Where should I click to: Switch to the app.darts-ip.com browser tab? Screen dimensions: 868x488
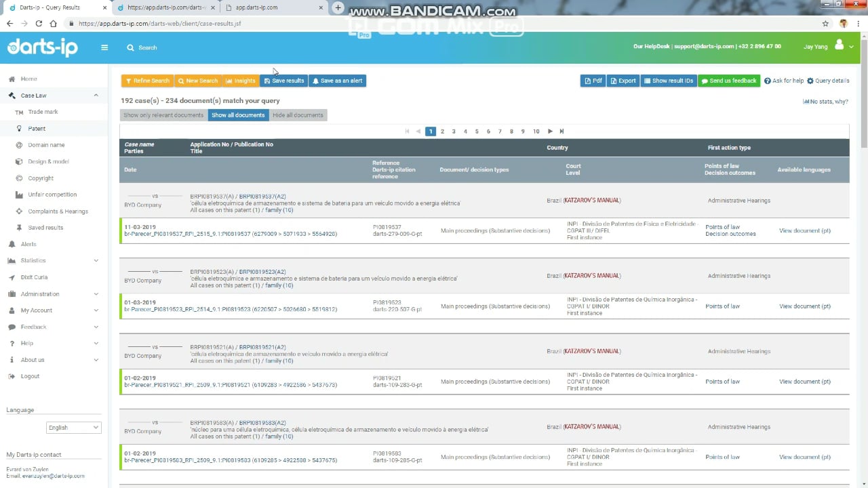pyautogui.click(x=275, y=8)
